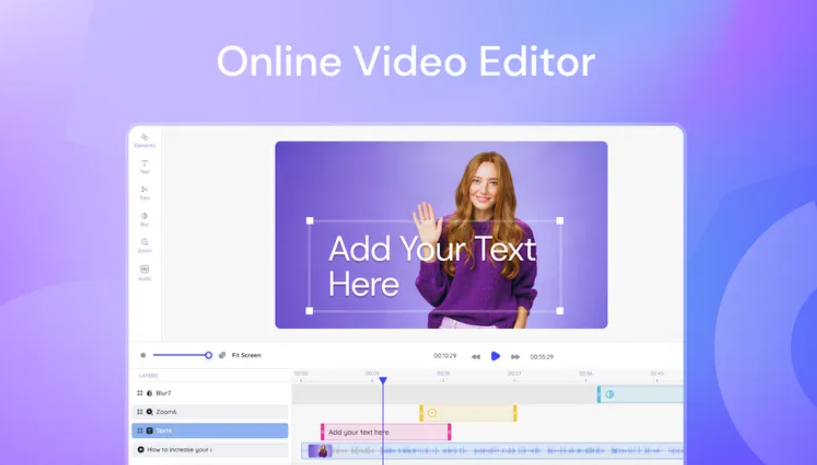Rewind with the skip-back button
817x465 pixels.
[476, 357]
